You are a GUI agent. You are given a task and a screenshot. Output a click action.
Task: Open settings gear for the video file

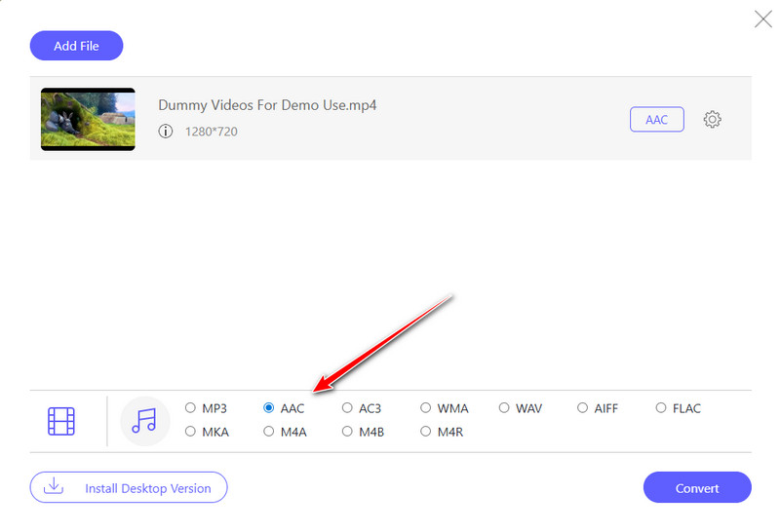tap(713, 120)
